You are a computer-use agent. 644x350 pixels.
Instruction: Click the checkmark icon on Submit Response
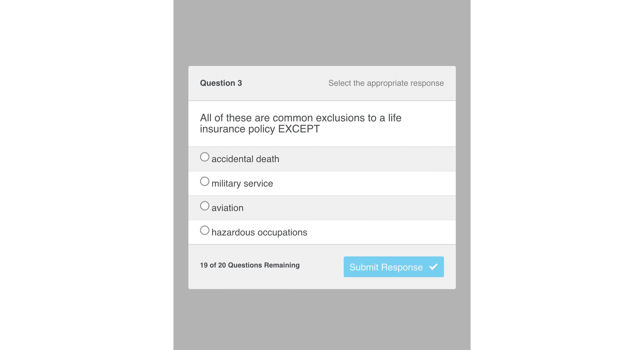[433, 267]
